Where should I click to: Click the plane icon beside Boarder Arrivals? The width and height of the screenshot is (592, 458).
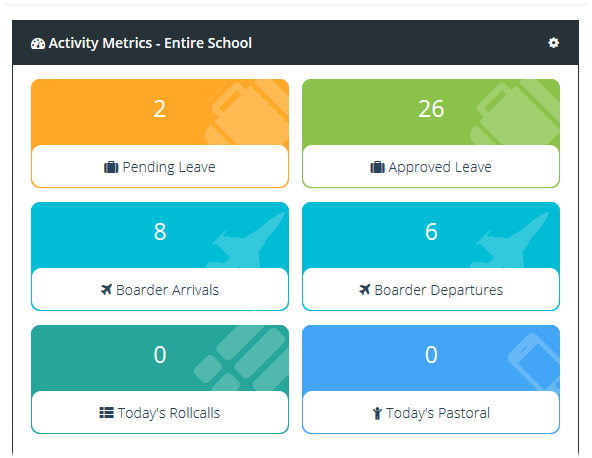[x=106, y=290]
